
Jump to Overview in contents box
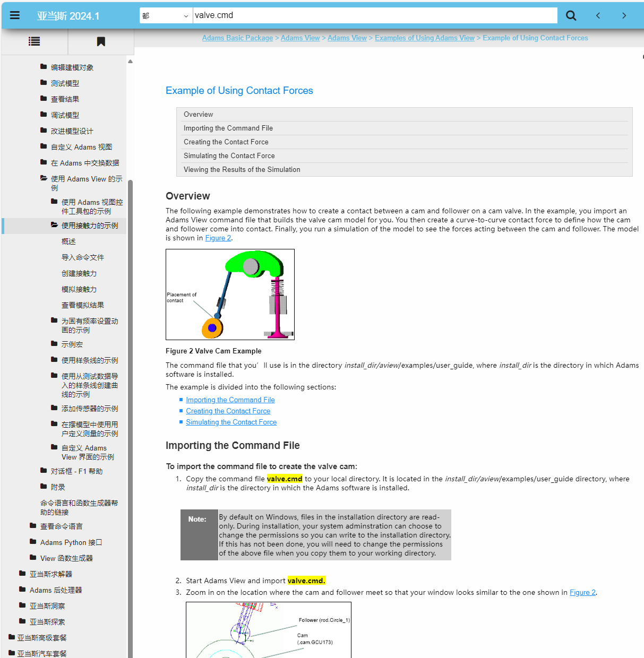click(199, 114)
